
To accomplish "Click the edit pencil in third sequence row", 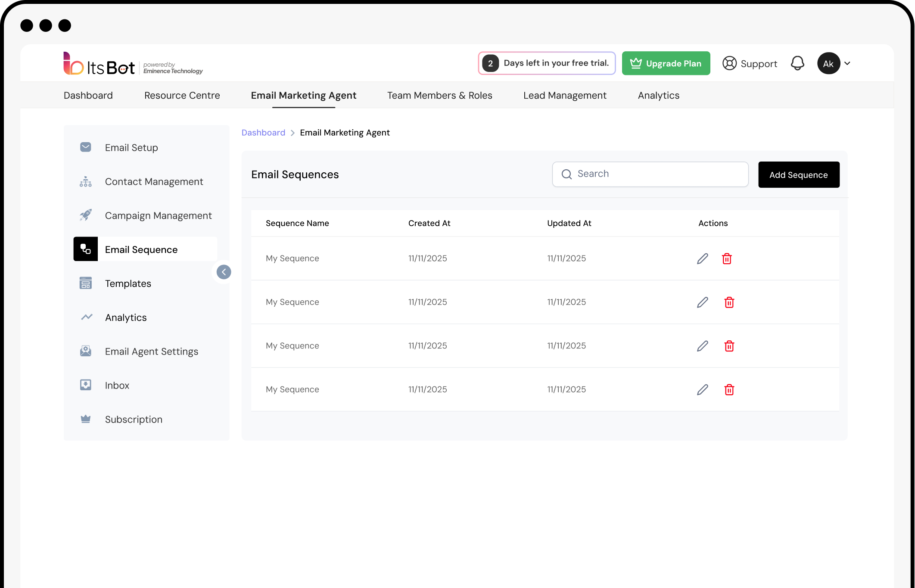I will coord(703,346).
